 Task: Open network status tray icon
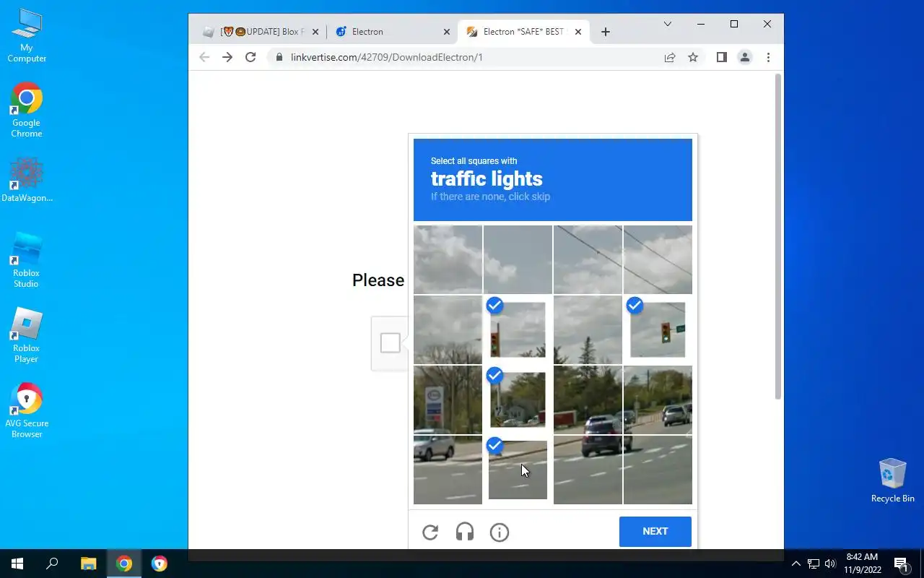coord(814,564)
